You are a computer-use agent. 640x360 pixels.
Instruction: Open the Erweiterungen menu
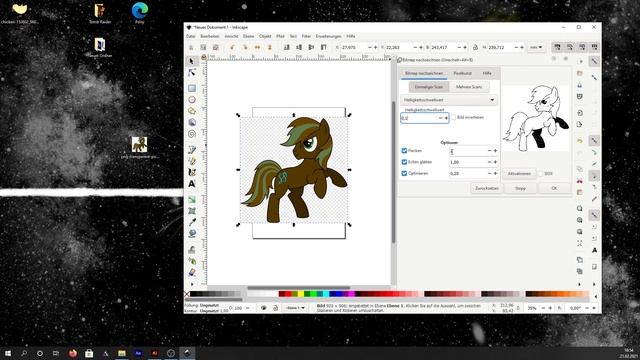pos(329,36)
